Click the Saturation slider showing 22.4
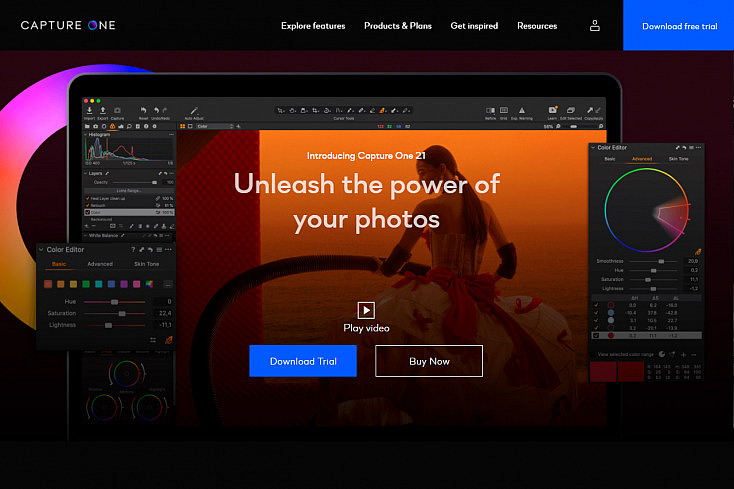 point(114,314)
